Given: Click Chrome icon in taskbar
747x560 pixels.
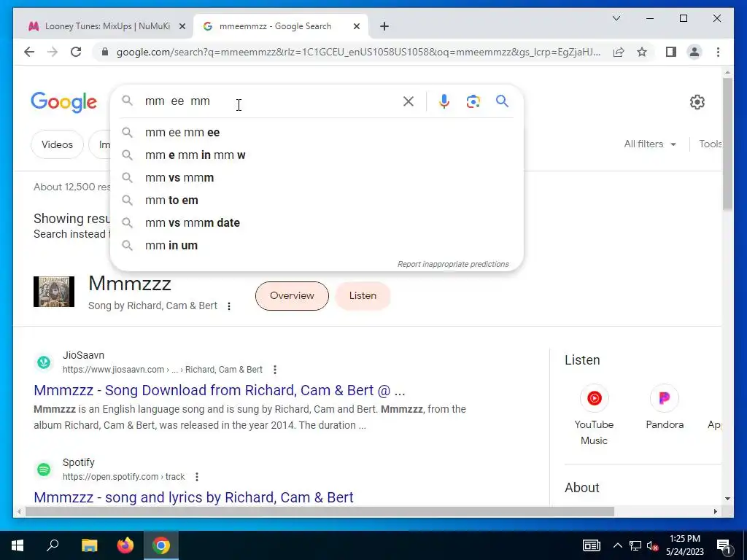Looking at the screenshot, I should [x=161, y=545].
